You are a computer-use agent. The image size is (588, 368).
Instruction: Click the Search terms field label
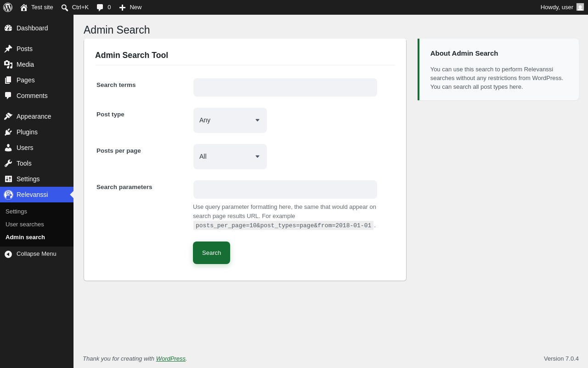(116, 85)
